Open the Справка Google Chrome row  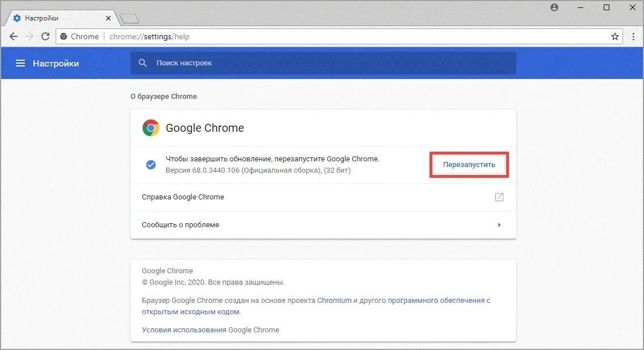coord(183,197)
